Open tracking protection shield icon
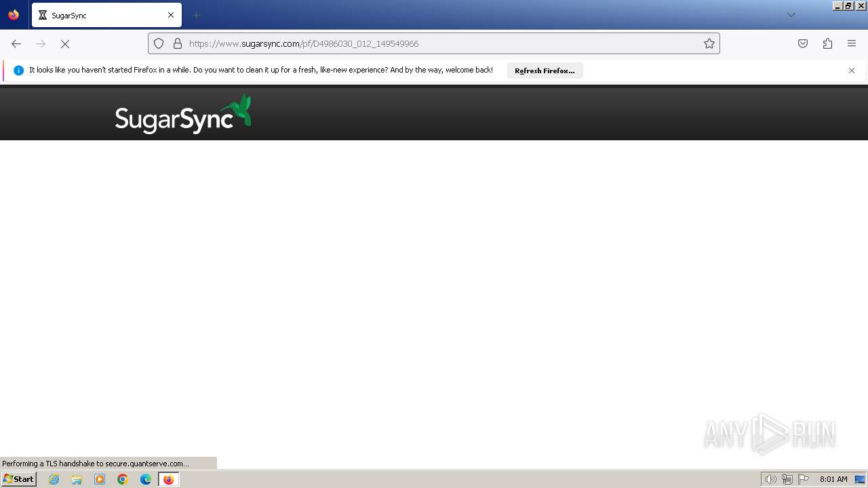The image size is (868, 488). coord(159,43)
